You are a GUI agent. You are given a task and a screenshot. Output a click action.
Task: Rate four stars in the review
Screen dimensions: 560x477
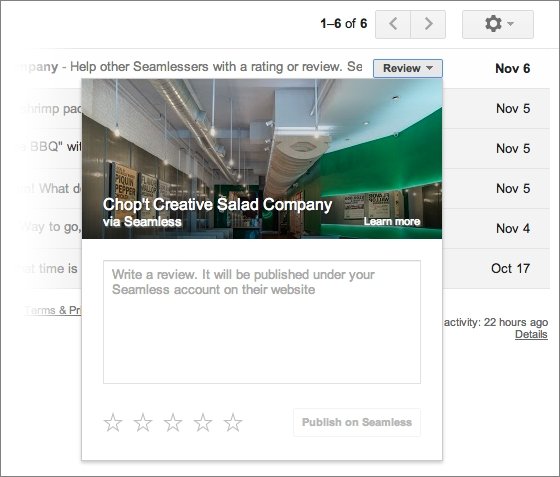point(203,422)
